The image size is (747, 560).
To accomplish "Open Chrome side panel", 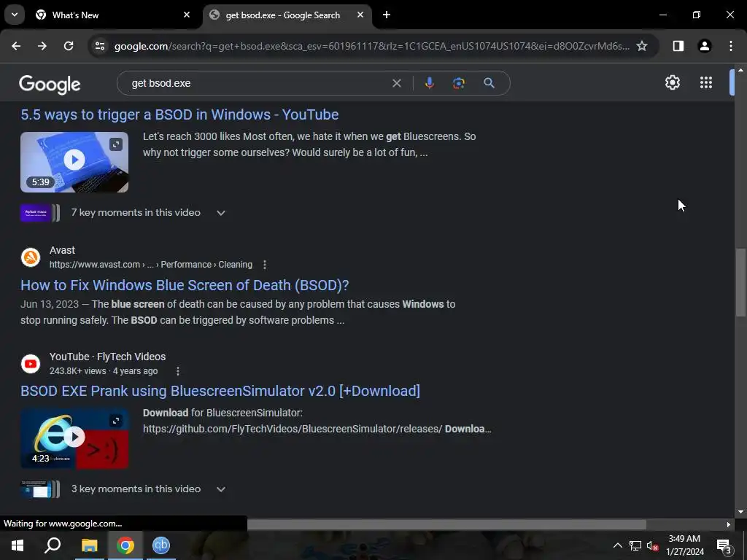I will (678, 46).
